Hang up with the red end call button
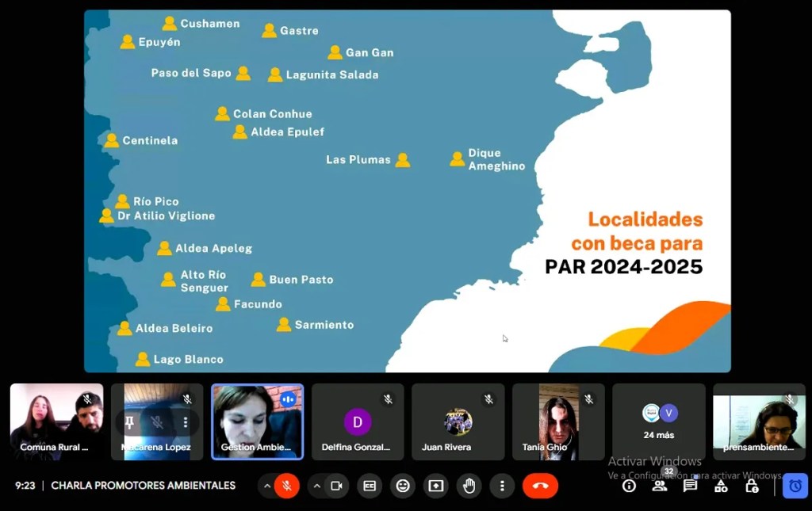The height and width of the screenshot is (511, 812). 540,486
